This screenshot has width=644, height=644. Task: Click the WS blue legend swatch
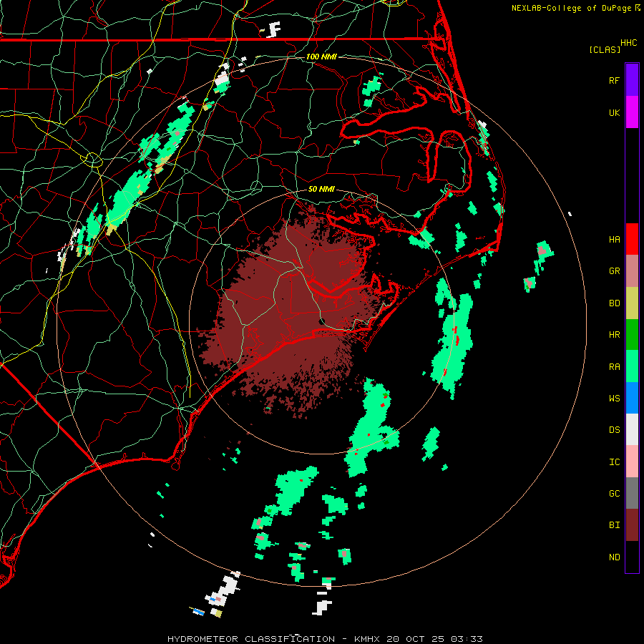tap(632, 398)
